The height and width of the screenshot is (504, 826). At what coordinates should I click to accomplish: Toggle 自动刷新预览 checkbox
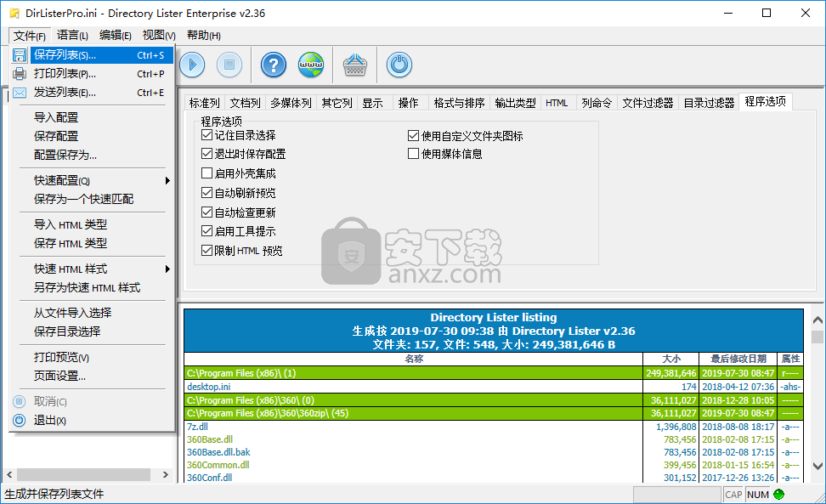click(x=206, y=193)
